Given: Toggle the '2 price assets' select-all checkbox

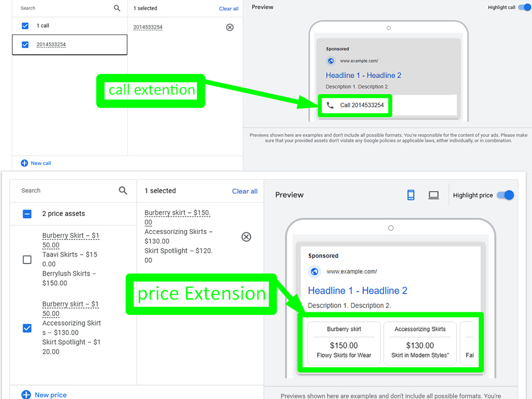Looking at the screenshot, I should [x=27, y=214].
